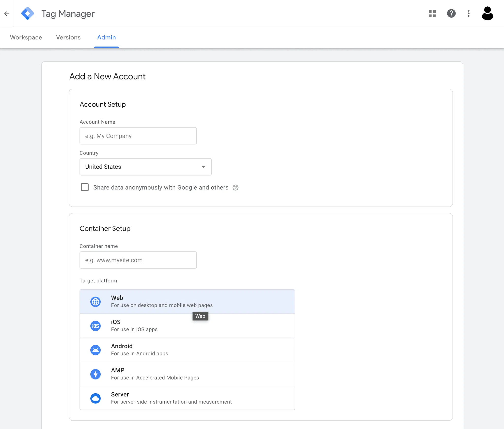Enable share data anonymously checkbox
The width and height of the screenshot is (504, 429).
coord(85,187)
